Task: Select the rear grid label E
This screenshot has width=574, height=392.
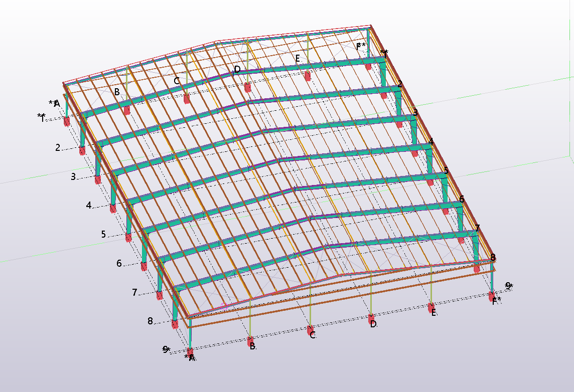Action: pos(298,59)
